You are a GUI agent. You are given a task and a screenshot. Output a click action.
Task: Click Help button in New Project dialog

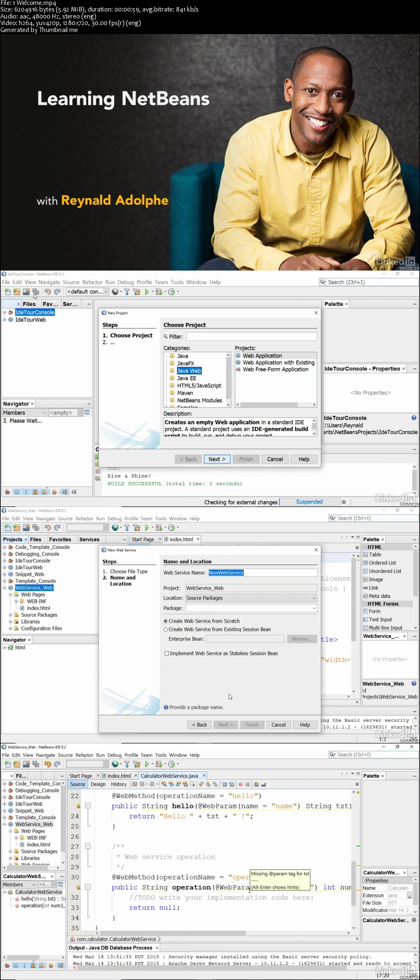pos(304,459)
